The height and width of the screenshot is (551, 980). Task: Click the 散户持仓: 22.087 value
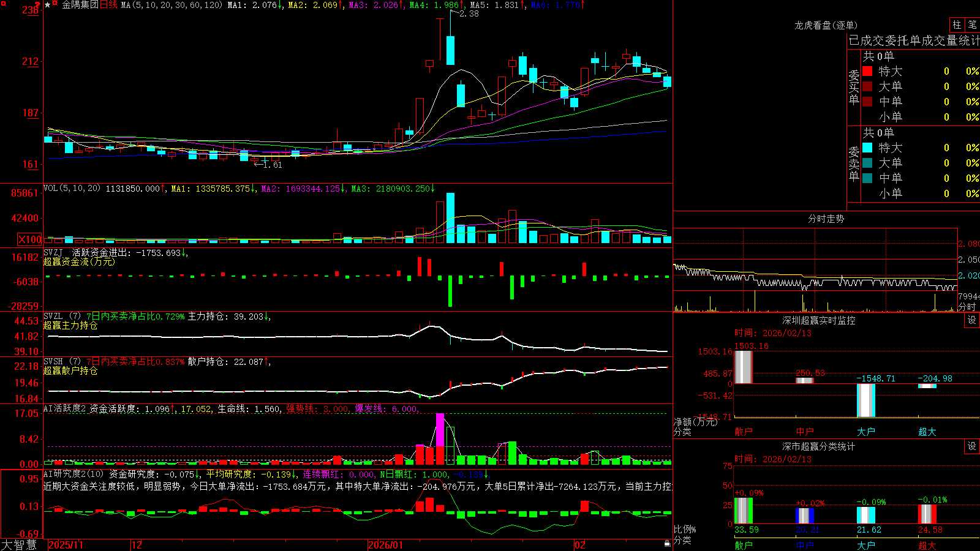point(226,362)
